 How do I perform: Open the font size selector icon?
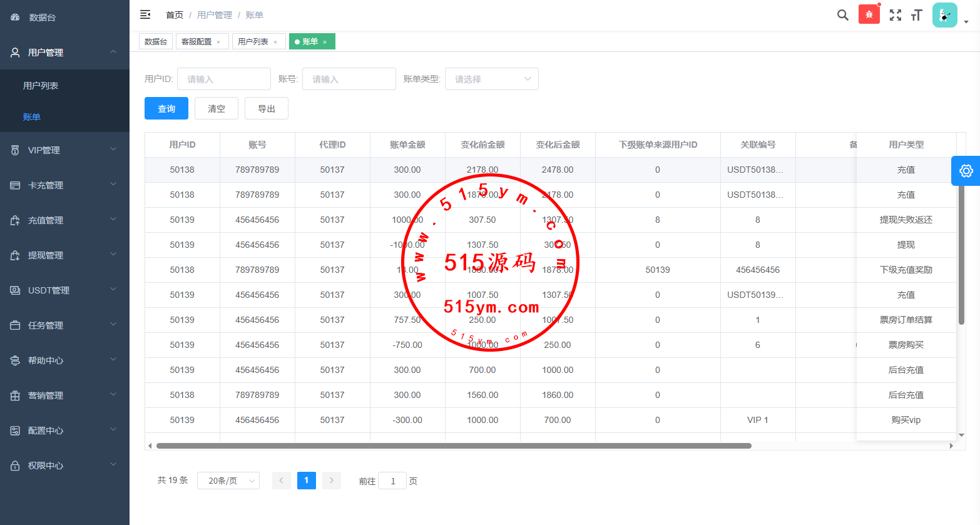click(917, 15)
